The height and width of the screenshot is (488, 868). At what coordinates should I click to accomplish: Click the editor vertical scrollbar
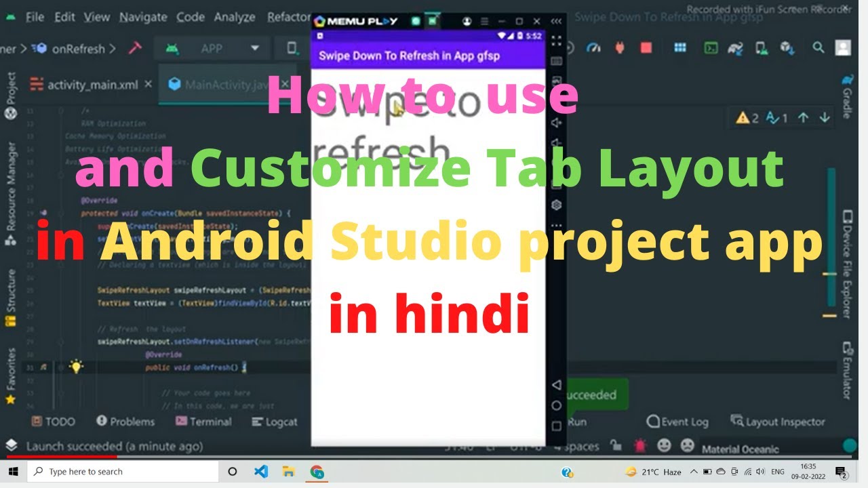tap(831, 237)
